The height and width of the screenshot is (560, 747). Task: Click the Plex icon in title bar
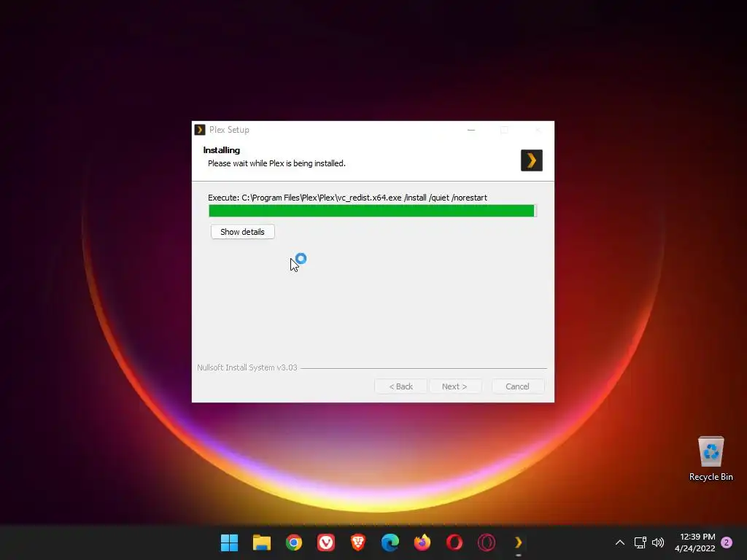tap(200, 130)
